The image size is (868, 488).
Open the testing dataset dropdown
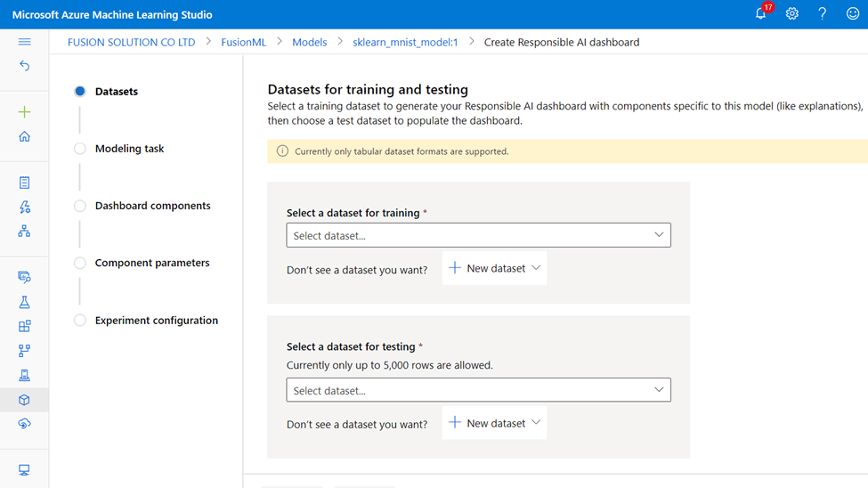tap(478, 390)
